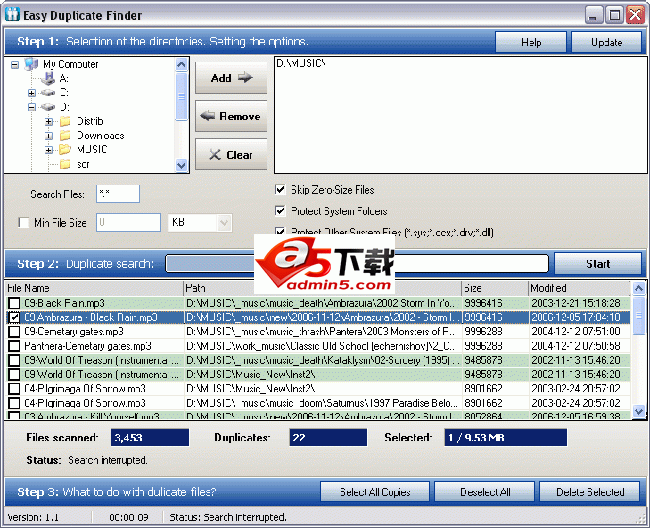
Task: Collapse the My Computer tree node
Action: coord(15,65)
